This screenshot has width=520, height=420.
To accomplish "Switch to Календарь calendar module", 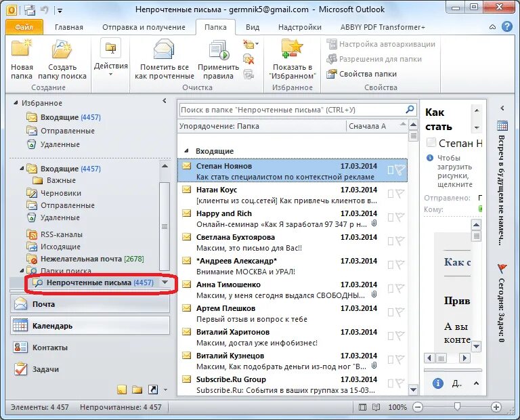I will [90, 326].
